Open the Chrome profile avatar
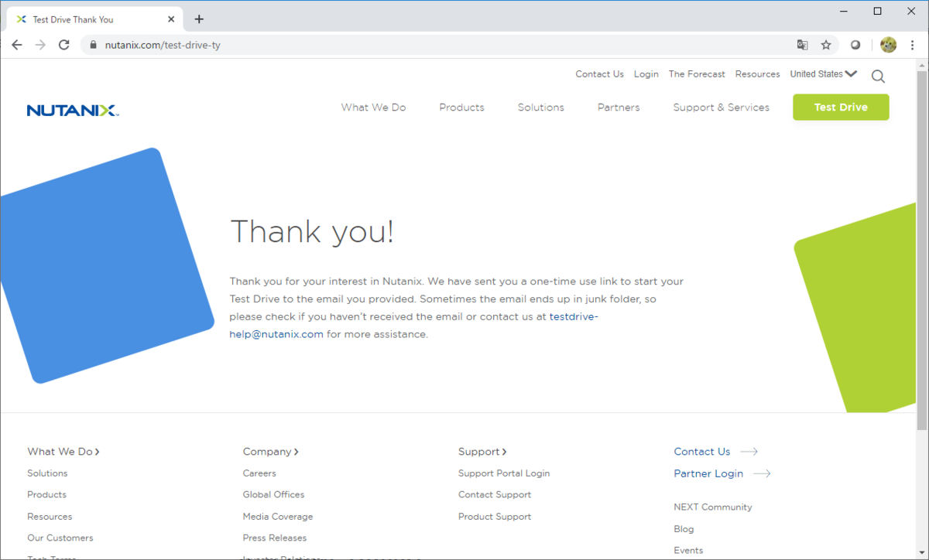Screen dimensions: 929x560 point(888,45)
